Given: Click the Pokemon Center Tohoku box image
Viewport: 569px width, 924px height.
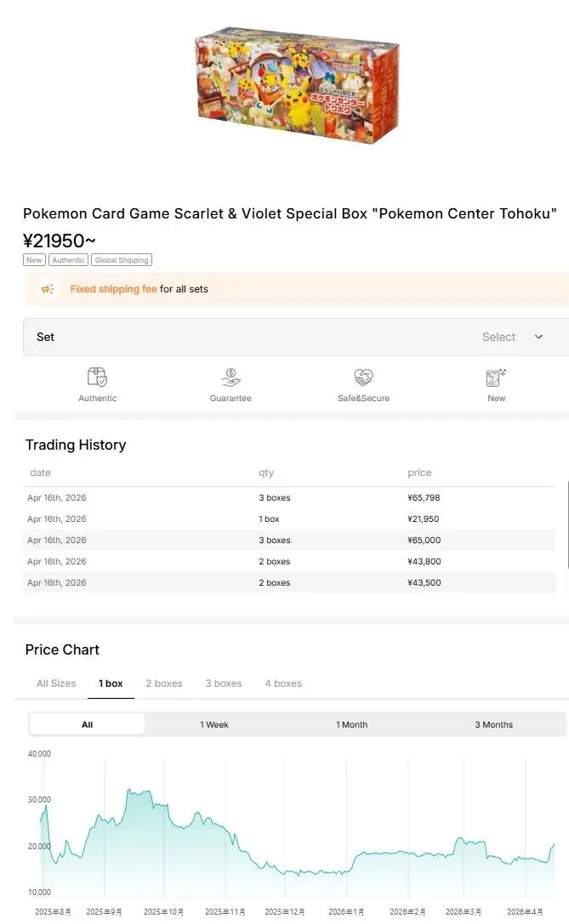Looking at the screenshot, I should tap(297, 87).
